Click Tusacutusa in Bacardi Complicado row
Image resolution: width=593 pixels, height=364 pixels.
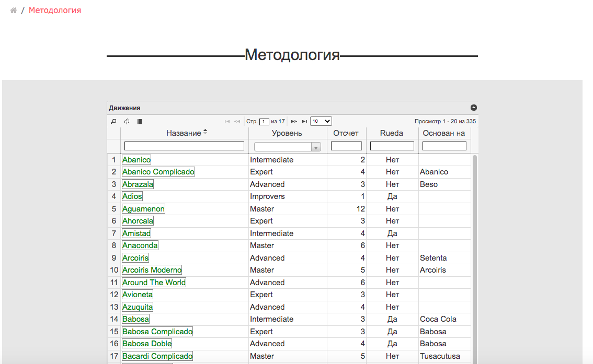[440, 356]
